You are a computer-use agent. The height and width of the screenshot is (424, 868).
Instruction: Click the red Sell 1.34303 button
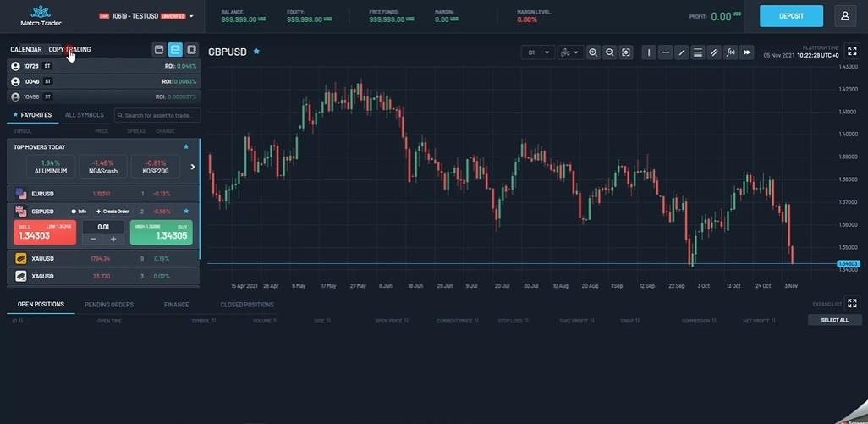tap(45, 233)
